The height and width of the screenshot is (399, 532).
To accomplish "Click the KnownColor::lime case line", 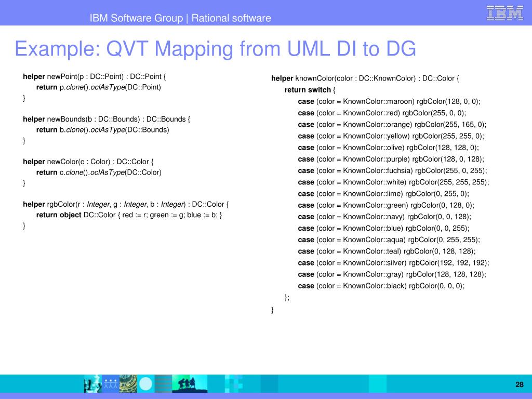I will click(x=383, y=194).
